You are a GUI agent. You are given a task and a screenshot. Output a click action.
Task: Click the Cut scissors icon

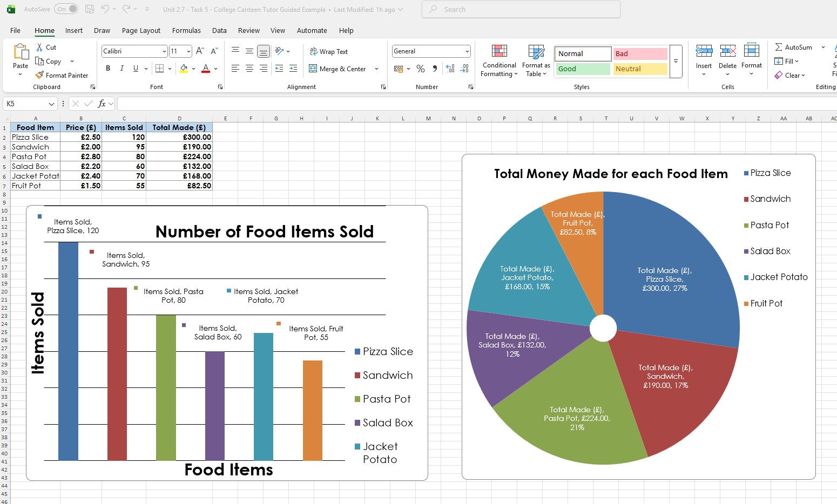tap(39, 47)
